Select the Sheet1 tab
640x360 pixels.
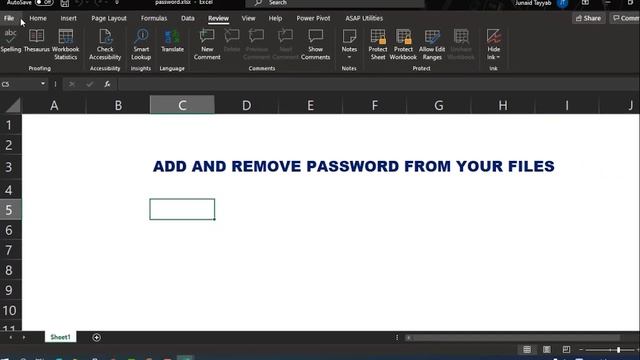[x=60, y=337]
